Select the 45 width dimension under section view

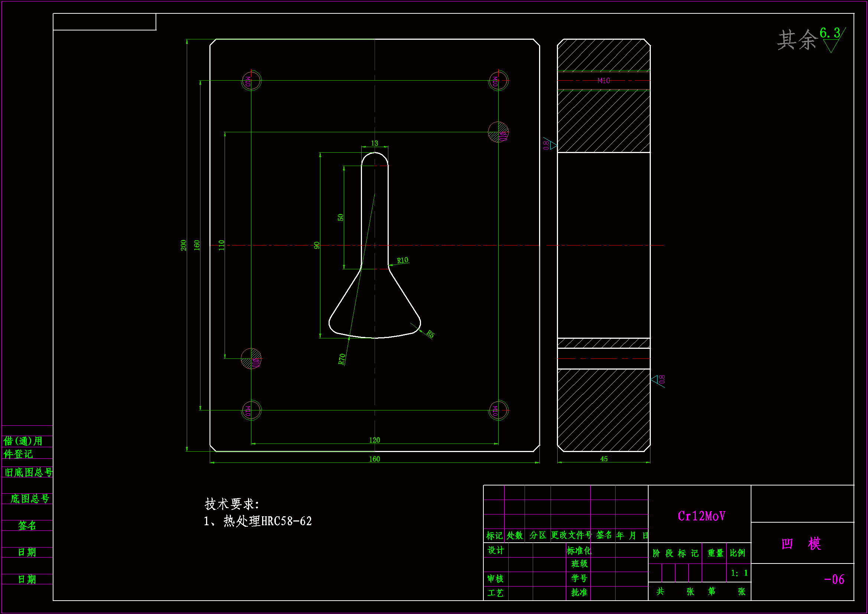[x=604, y=459]
